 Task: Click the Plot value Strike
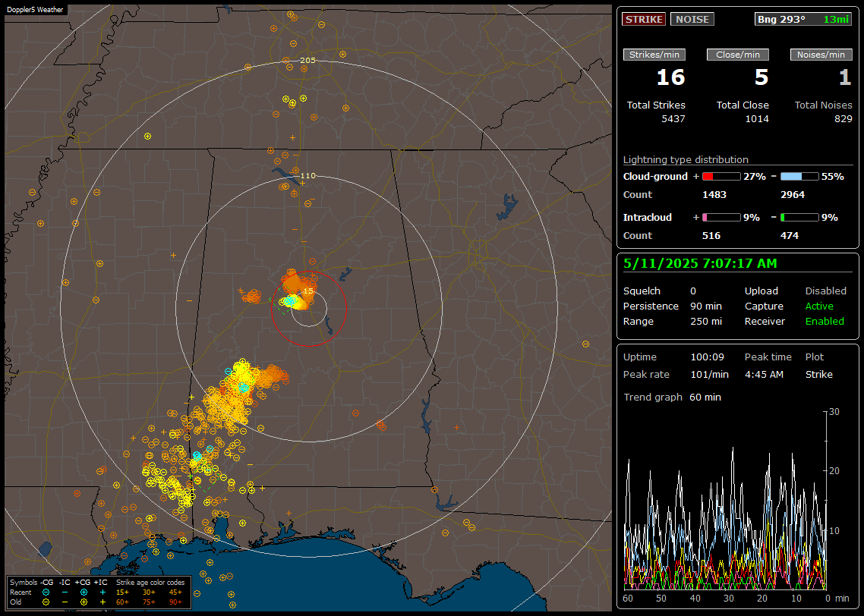(x=818, y=374)
